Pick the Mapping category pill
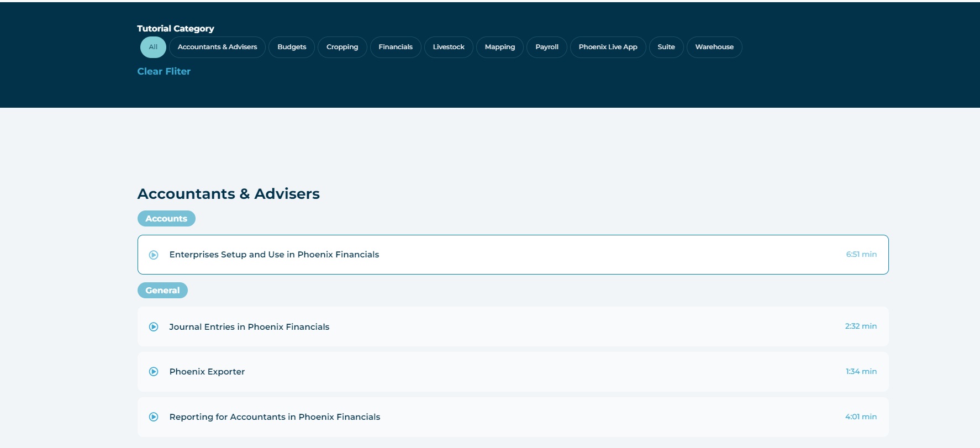Viewport: 980px width, 448px height. [x=500, y=47]
